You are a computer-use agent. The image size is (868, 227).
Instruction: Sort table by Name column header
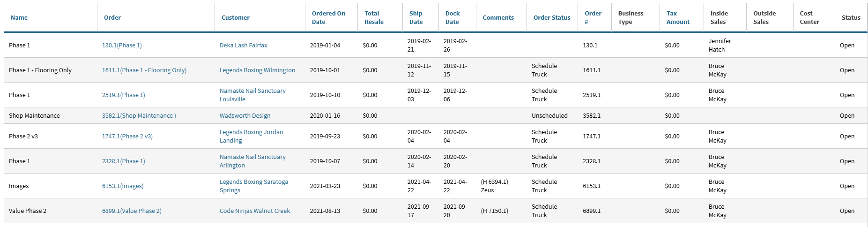pyautogui.click(x=19, y=18)
